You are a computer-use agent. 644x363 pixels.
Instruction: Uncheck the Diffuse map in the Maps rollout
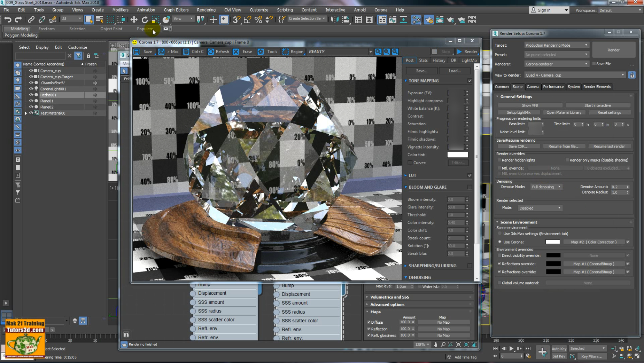369,322
